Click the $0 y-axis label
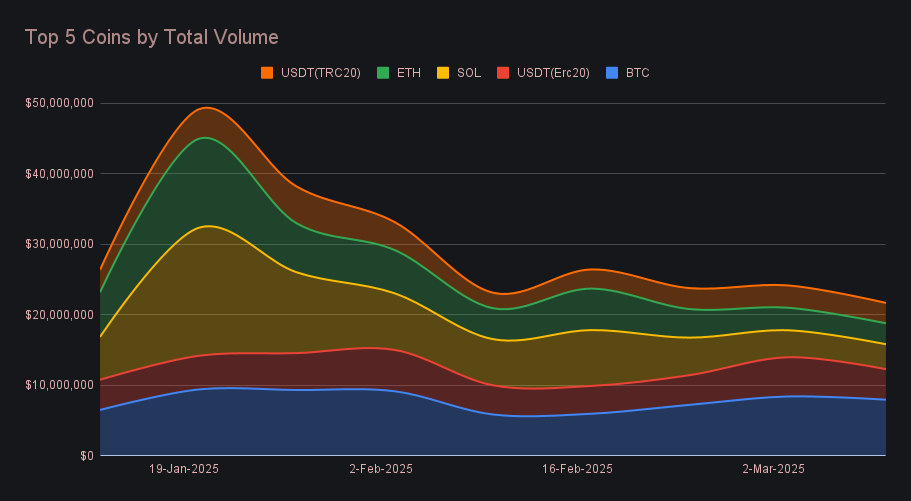Screen dimensions: 911x501 coord(87,456)
